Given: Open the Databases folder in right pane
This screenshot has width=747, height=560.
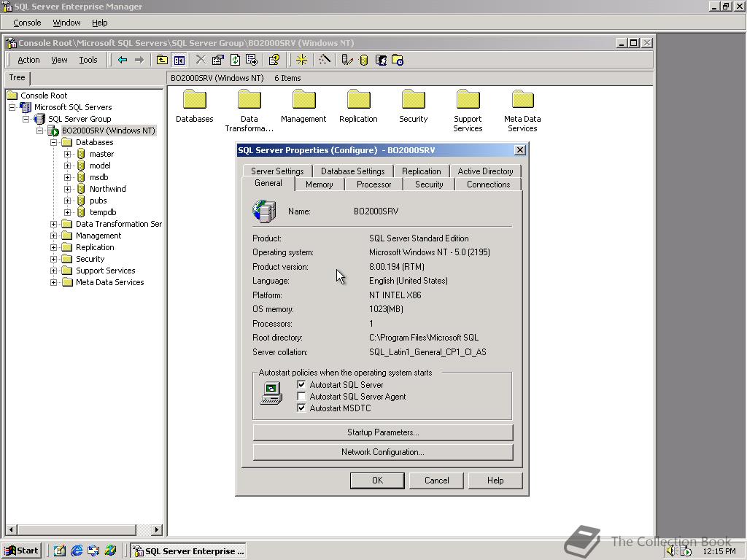Looking at the screenshot, I should 194,99.
